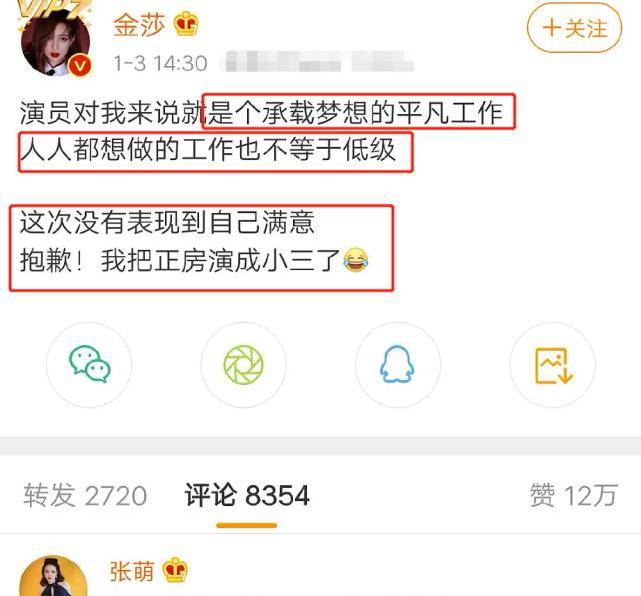Tap the post text line 演员对我来说

(261, 113)
